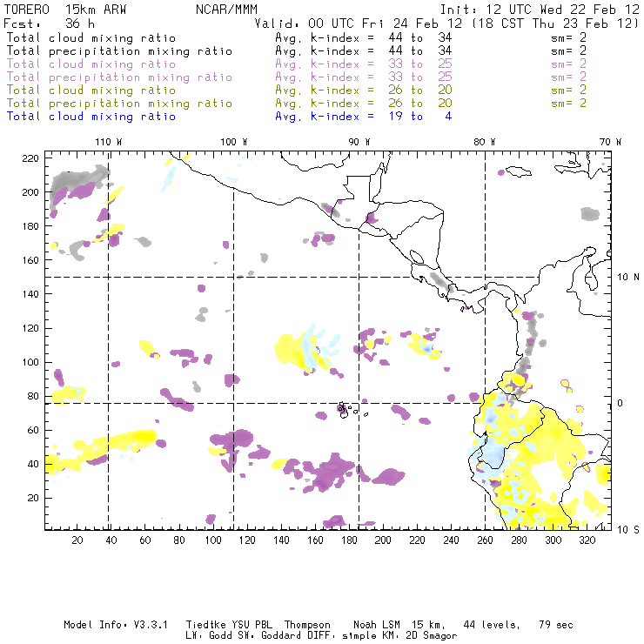The image size is (644, 644).
Task: Select the olive Total precipitation mixing ratio legend
Action: coord(119,104)
